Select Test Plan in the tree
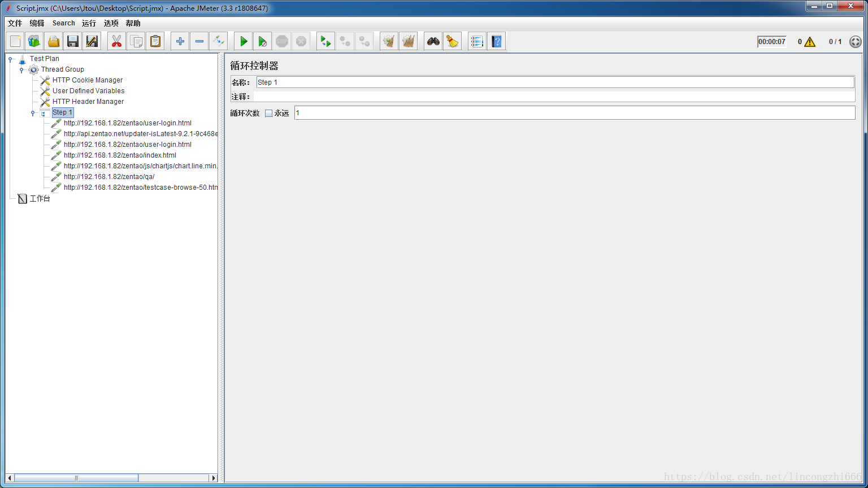The image size is (868, 488). pyautogui.click(x=45, y=59)
